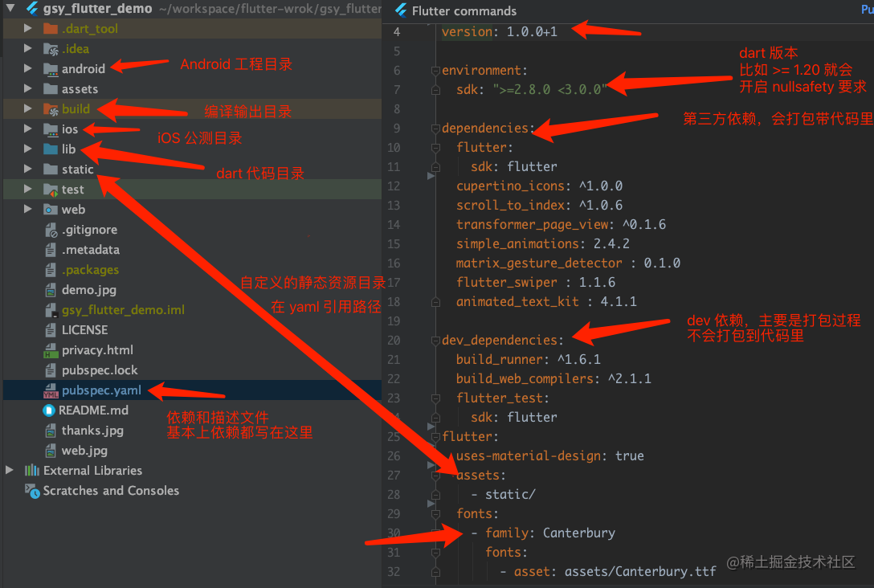Image resolution: width=874 pixels, height=588 pixels.
Task: Click the .gitignore file icon
Action: pos(51,230)
